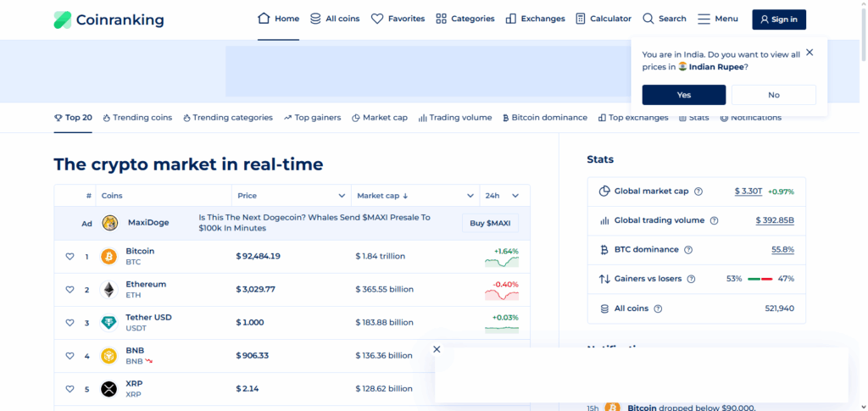
Task: Click the page vertical scrollbar
Action: pos(864,33)
